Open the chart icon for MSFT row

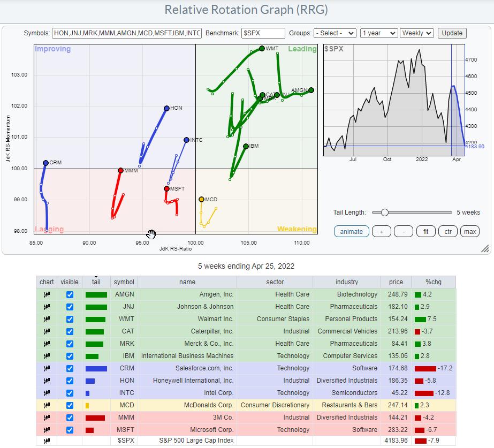coord(47,430)
